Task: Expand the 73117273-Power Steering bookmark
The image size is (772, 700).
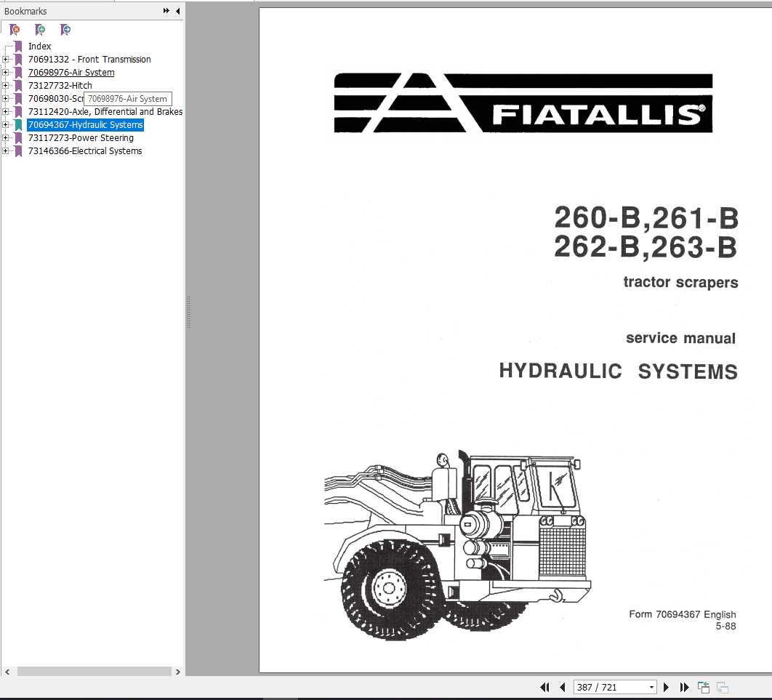Action: [5, 138]
